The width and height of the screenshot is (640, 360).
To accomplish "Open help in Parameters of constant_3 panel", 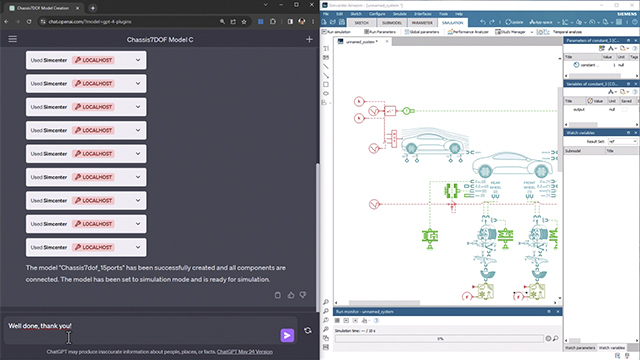I will tap(635, 48).
